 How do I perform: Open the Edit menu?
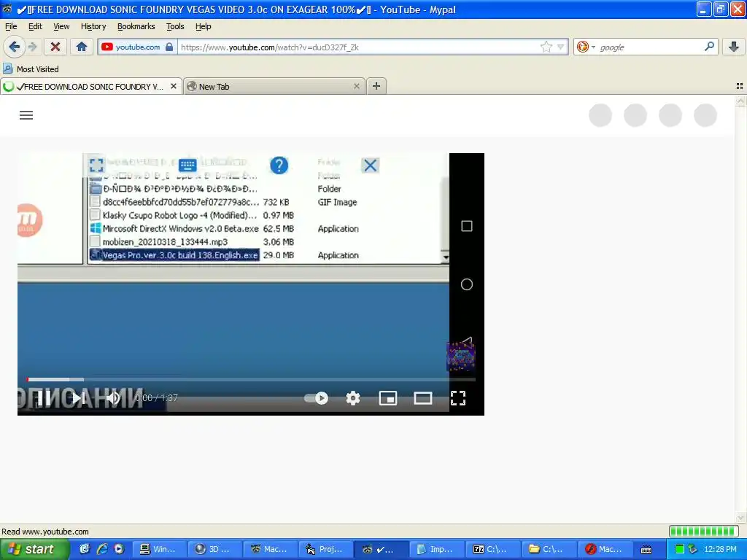[35, 26]
